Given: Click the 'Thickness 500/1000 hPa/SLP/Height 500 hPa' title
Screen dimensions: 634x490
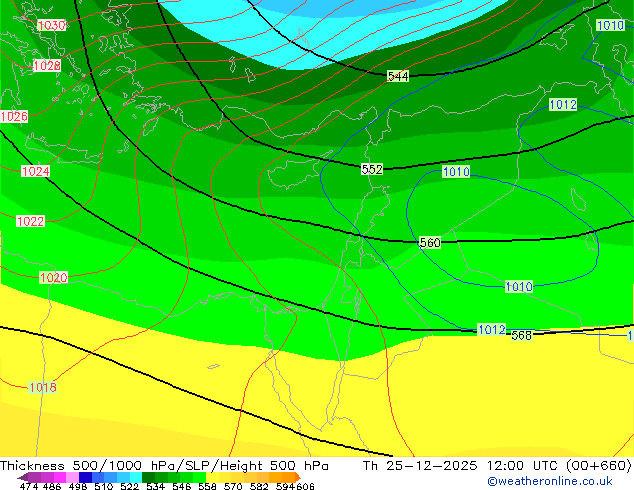Looking at the screenshot, I should point(164,466).
